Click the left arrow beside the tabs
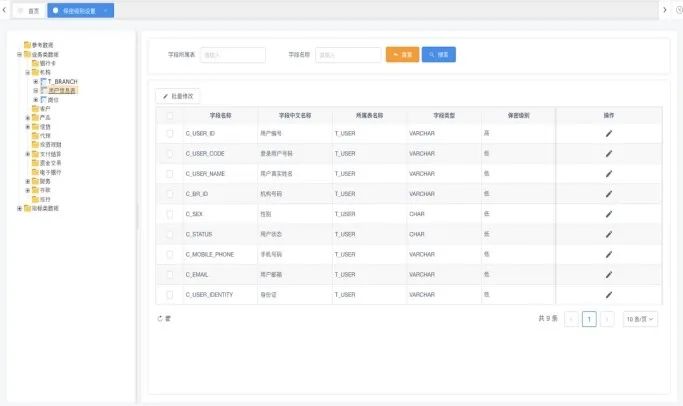Image resolution: width=683 pixels, height=406 pixels. point(5,9)
